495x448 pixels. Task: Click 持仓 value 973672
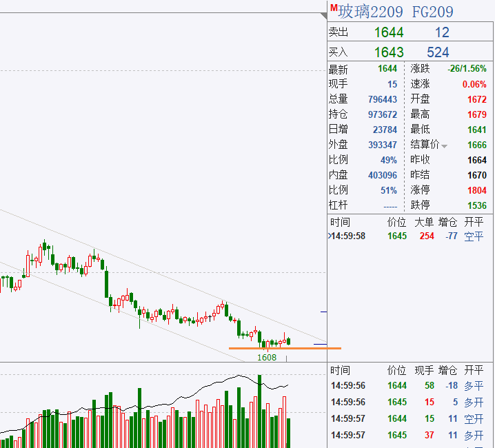[x=383, y=114]
